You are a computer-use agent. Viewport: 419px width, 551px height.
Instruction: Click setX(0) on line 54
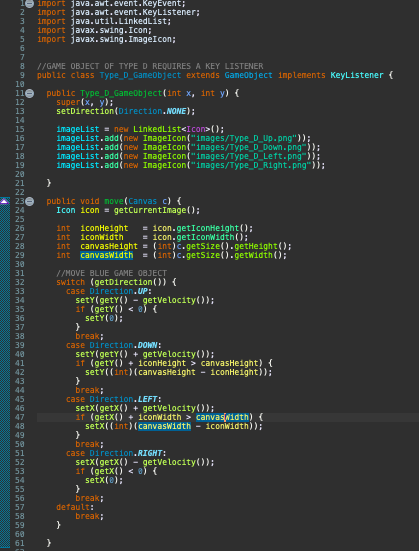click(104, 480)
